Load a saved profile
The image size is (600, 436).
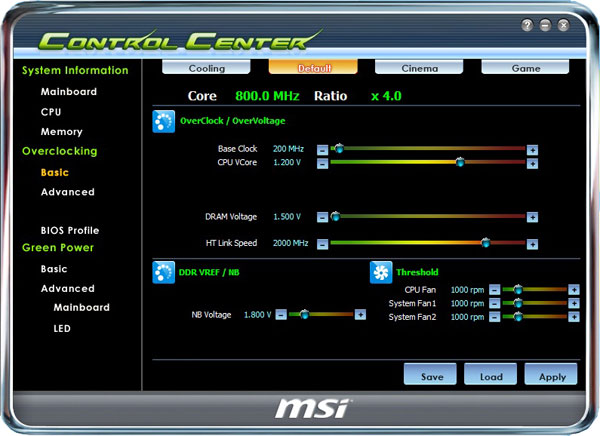coord(491,374)
